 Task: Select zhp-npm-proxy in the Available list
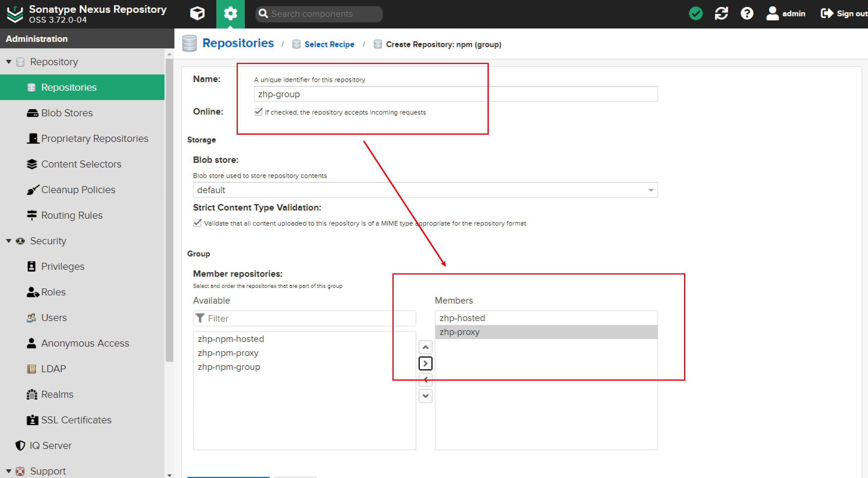point(228,353)
